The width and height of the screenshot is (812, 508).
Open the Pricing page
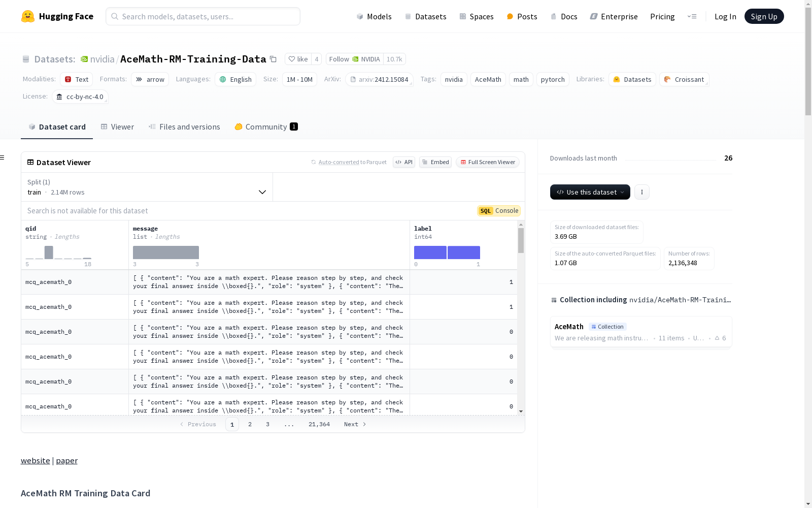(662, 16)
